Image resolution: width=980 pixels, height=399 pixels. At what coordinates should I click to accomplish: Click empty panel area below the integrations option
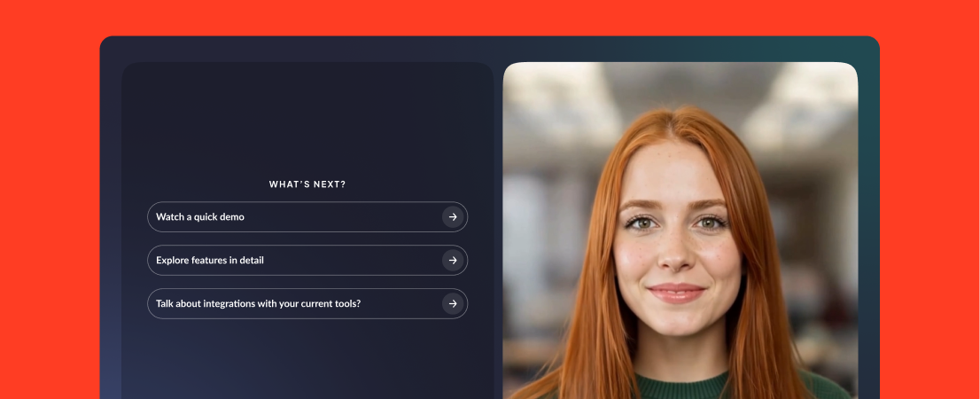click(x=307, y=360)
